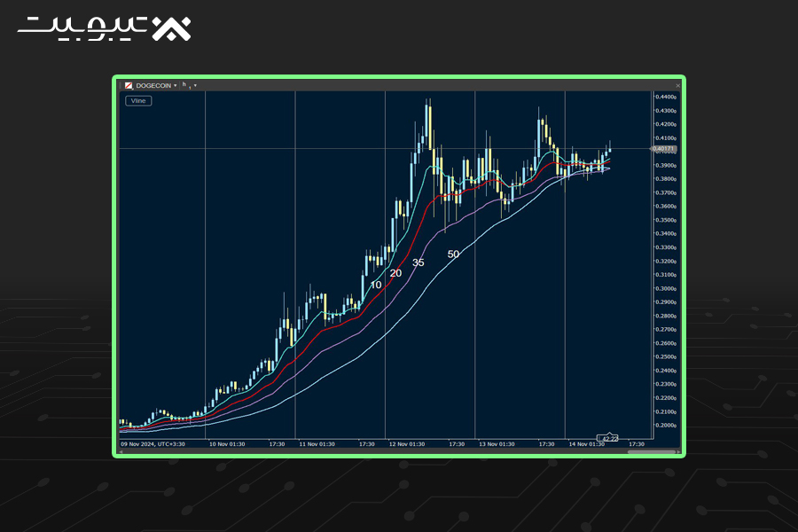Open the DOGECOIN symbol dropdown
The height and width of the screenshot is (532, 798).
(x=175, y=85)
